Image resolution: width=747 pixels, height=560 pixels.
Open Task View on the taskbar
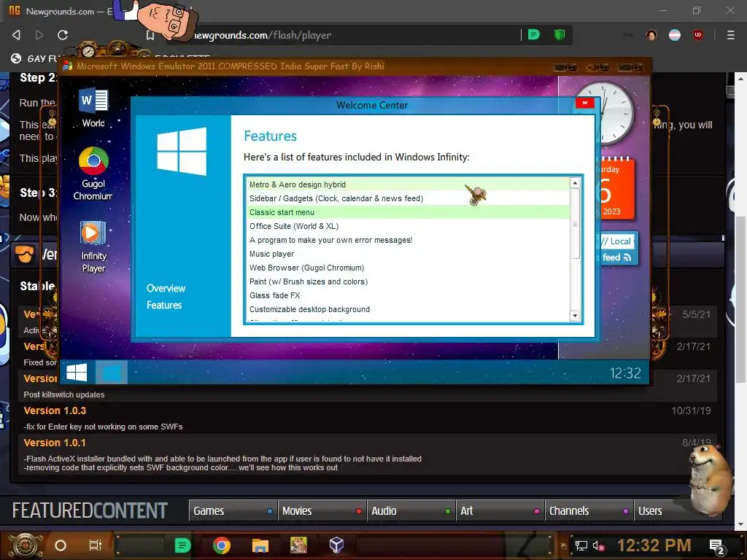pos(96,545)
